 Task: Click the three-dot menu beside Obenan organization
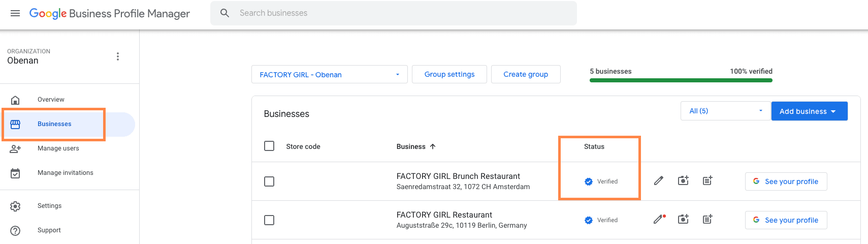(x=118, y=56)
